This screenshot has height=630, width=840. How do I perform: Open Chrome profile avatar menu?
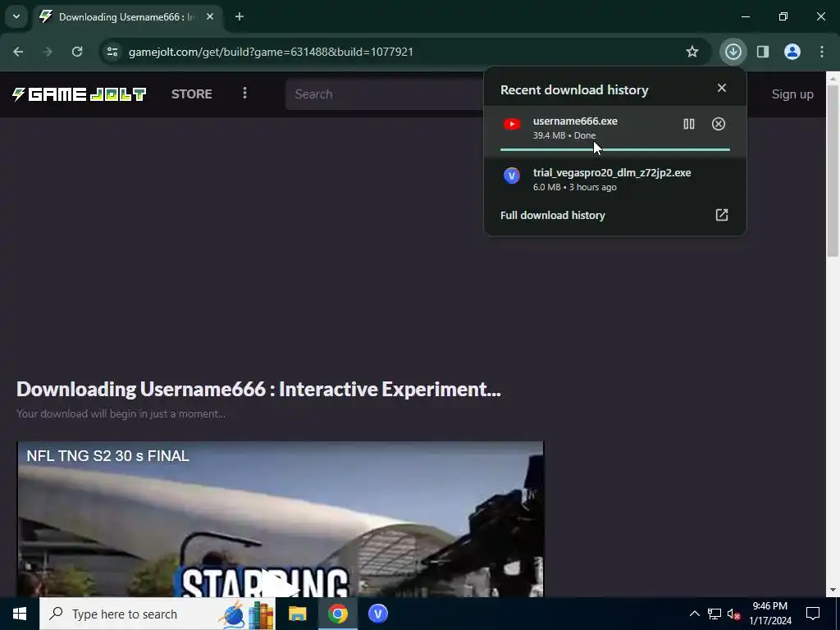click(792, 52)
